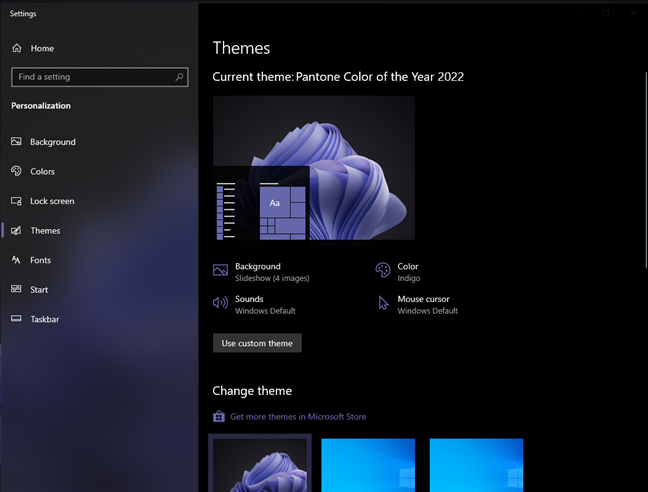
Task: Click the search magnifier icon
Action: (179, 77)
